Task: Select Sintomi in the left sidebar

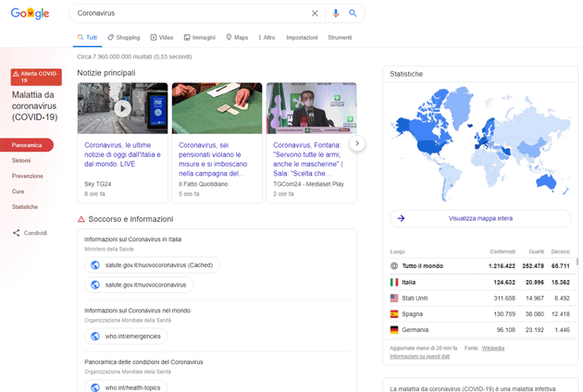Action: pos(21,160)
